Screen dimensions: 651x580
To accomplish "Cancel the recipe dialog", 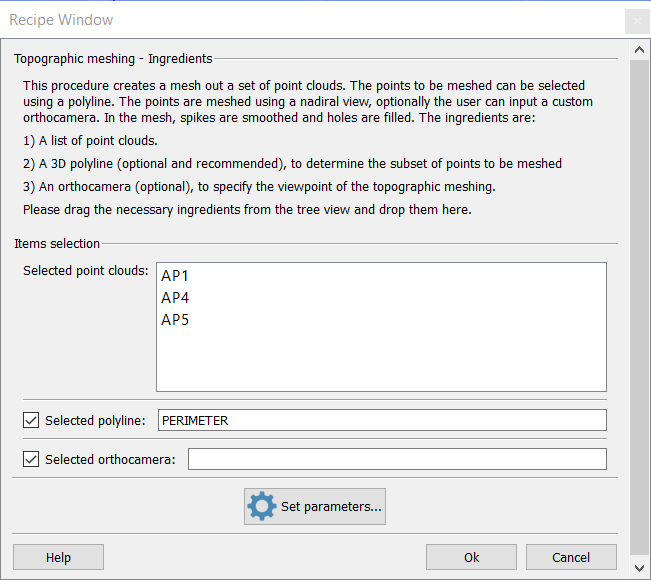I will pyautogui.click(x=571, y=557).
